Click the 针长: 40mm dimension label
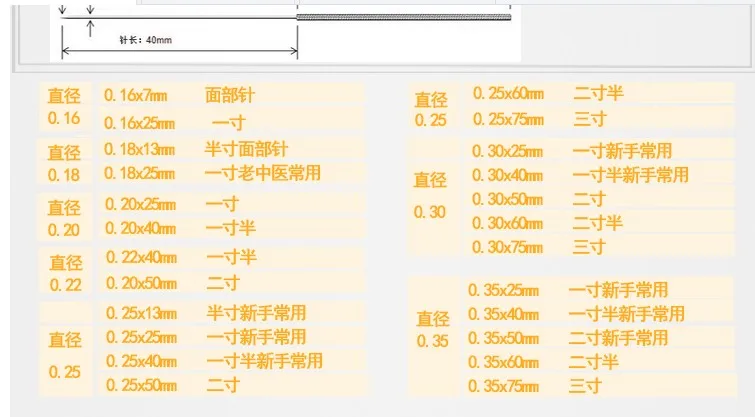755x417 pixels. click(x=145, y=39)
